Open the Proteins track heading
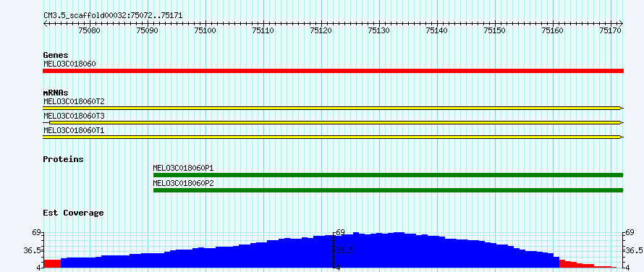This screenshot has height=272, width=644. coord(63,159)
